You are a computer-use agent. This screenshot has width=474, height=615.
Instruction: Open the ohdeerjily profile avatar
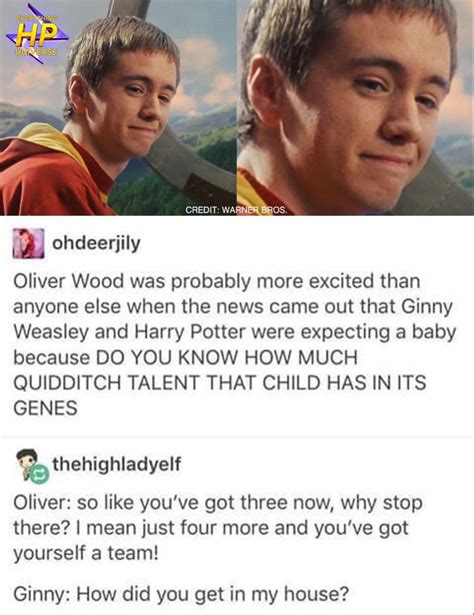tap(28, 243)
